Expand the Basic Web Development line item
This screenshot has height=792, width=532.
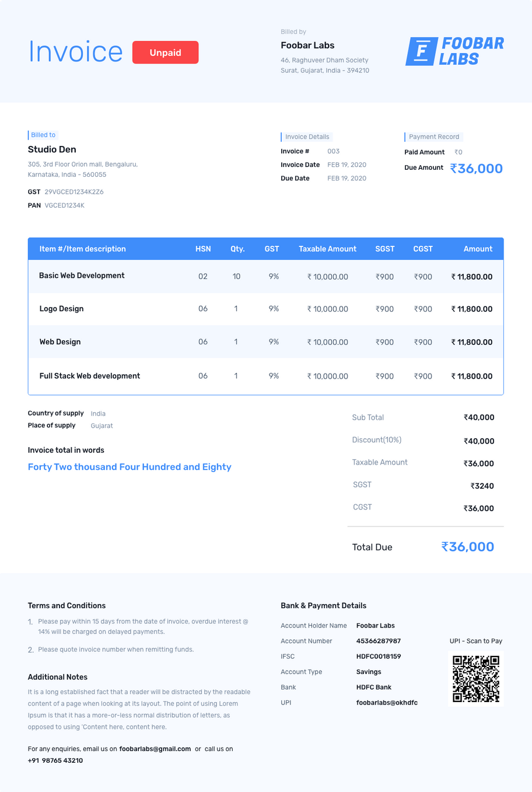pos(82,275)
